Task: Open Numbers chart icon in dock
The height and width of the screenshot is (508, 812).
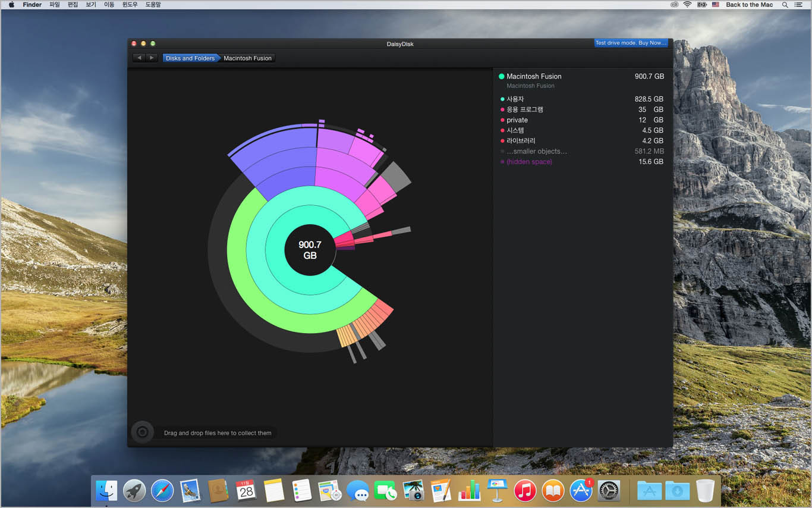Action: [x=469, y=491]
